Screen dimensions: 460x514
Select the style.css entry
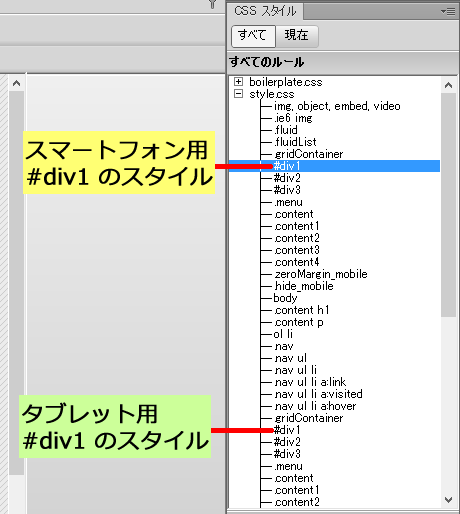272,94
